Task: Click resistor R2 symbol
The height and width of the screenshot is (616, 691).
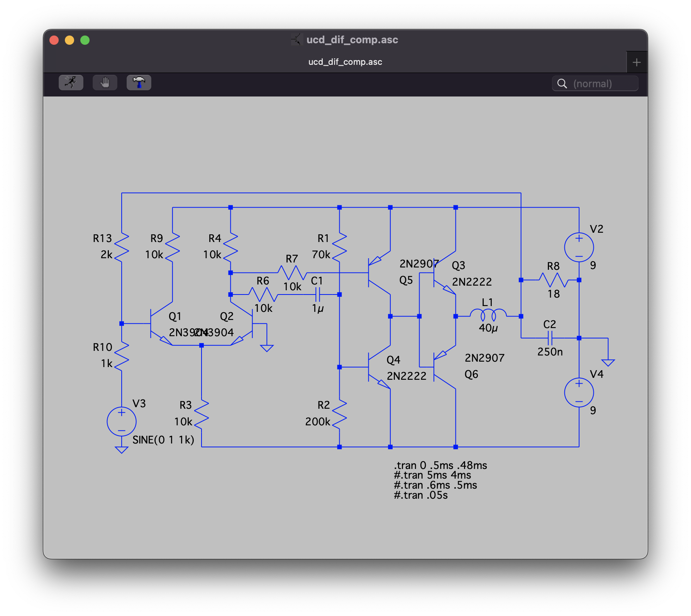Action: tap(339, 414)
